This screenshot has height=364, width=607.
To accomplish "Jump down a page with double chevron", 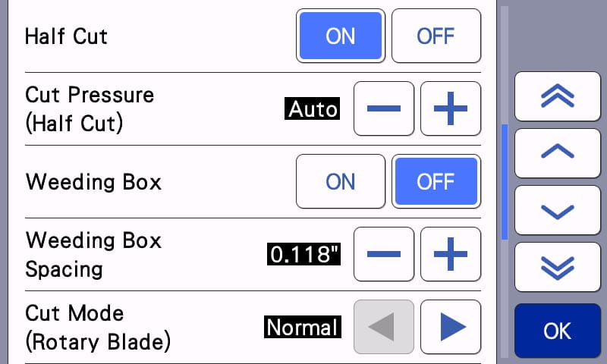I will (557, 266).
